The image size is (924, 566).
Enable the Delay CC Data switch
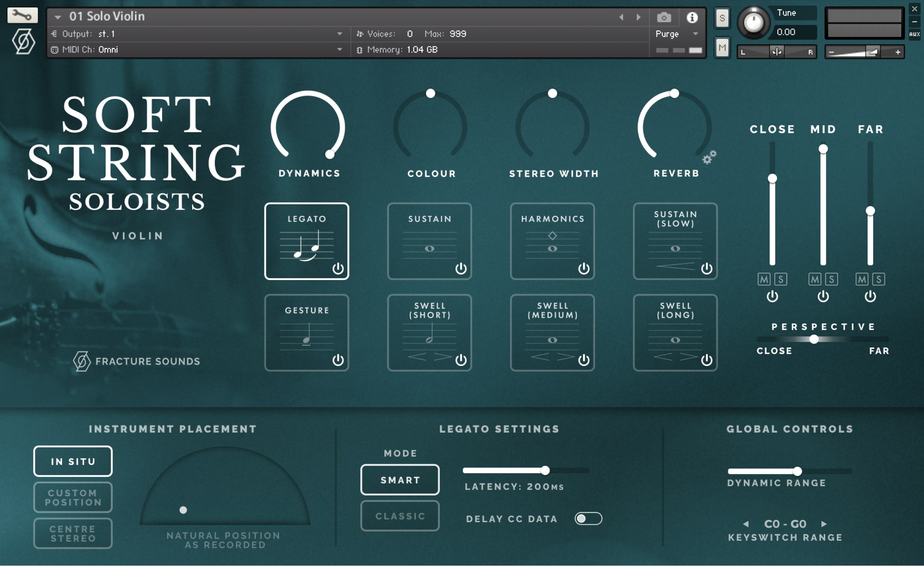pos(588,519)
